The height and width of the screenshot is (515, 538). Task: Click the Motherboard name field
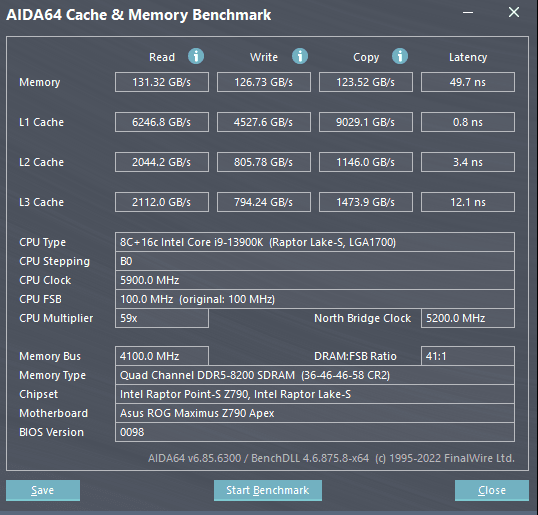pos(315,413)
